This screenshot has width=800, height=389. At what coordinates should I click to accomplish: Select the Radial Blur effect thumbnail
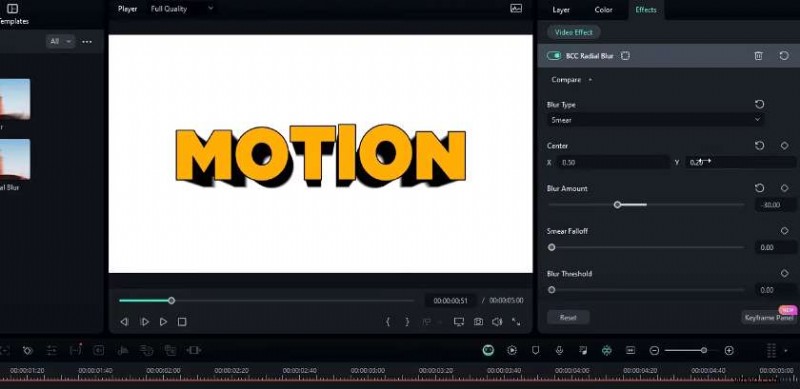click(x=15, y=159)
